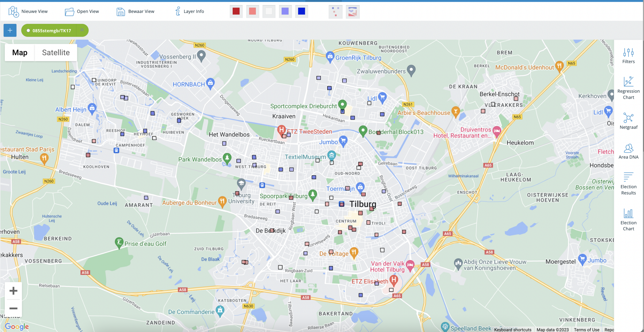
Task: Click the Nieuwe View map icon
Action: pyautogui.click(x=13, y=12)
